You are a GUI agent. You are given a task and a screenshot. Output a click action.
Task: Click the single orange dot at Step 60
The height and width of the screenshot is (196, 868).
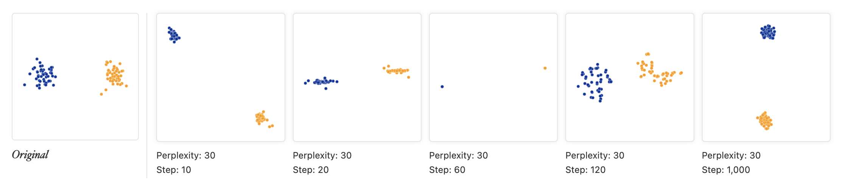tap(545, 68)
